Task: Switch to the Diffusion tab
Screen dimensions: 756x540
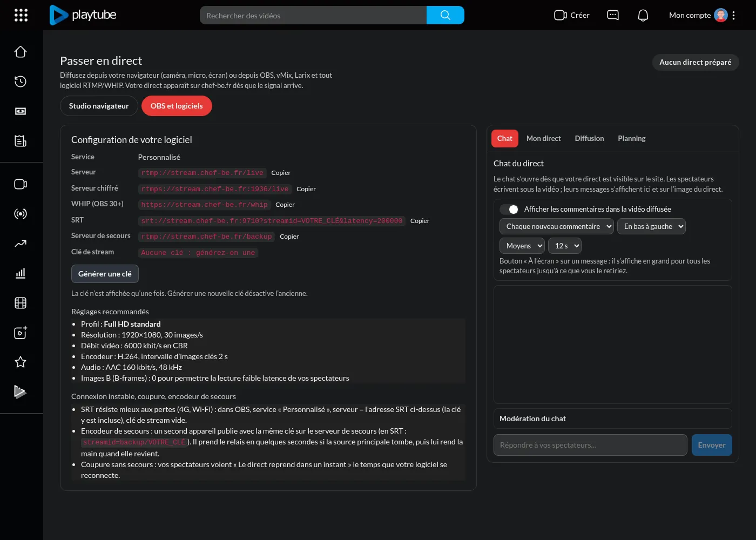Action: point(589,138)
